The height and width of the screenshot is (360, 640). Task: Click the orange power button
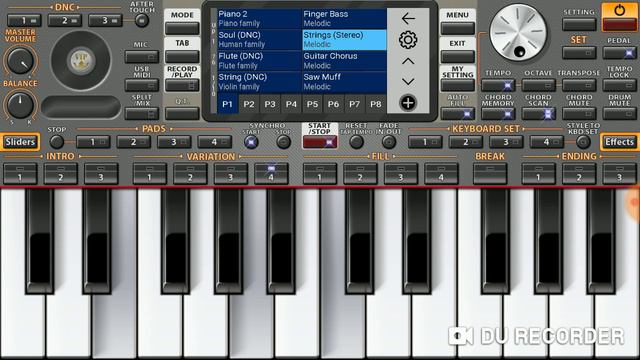tap(619, 17)
